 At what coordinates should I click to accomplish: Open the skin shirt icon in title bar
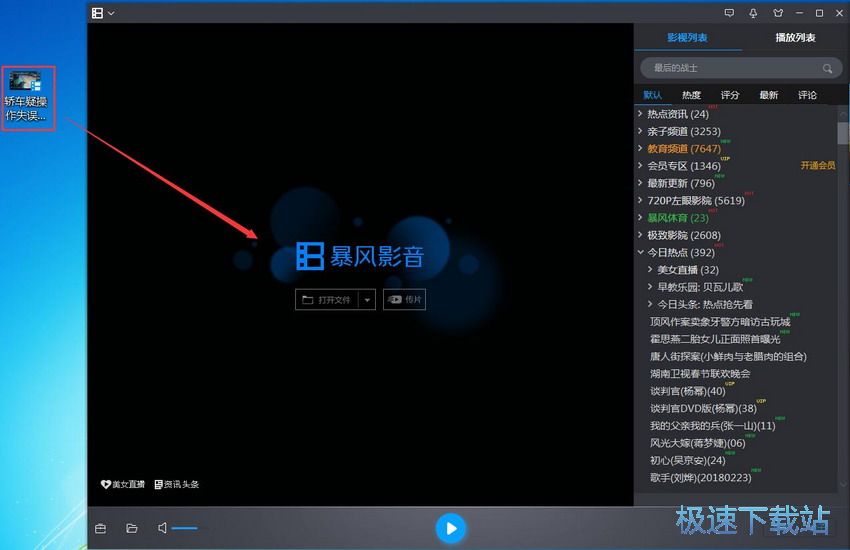(778, 13)
